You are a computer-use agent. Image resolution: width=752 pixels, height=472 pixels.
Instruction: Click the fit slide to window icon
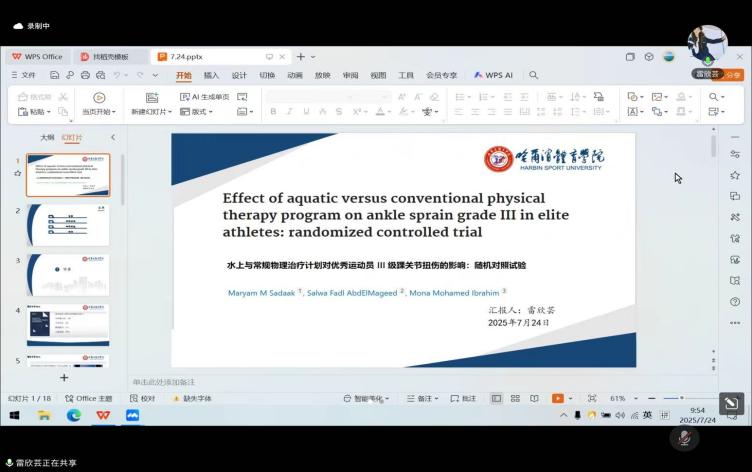pyautogui.click(x=592, y=399)
